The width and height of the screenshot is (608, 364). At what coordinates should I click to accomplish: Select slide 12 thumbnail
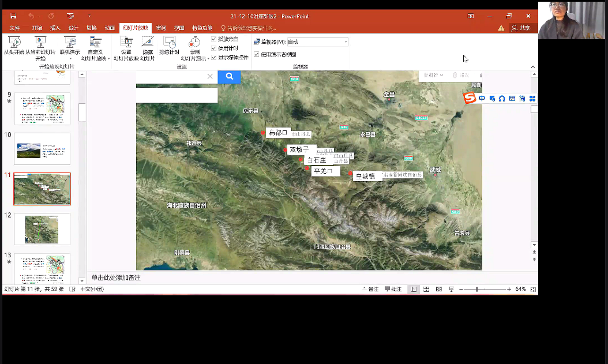tap(42, 228)
